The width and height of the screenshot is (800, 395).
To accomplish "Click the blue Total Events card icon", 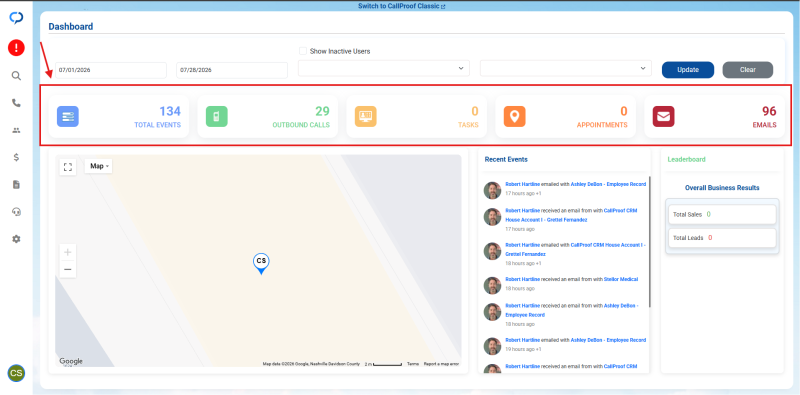I will pos(68,116).
